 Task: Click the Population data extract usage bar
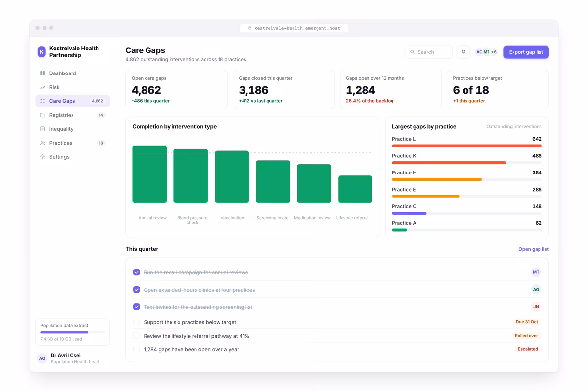click(x=73, y=332)
